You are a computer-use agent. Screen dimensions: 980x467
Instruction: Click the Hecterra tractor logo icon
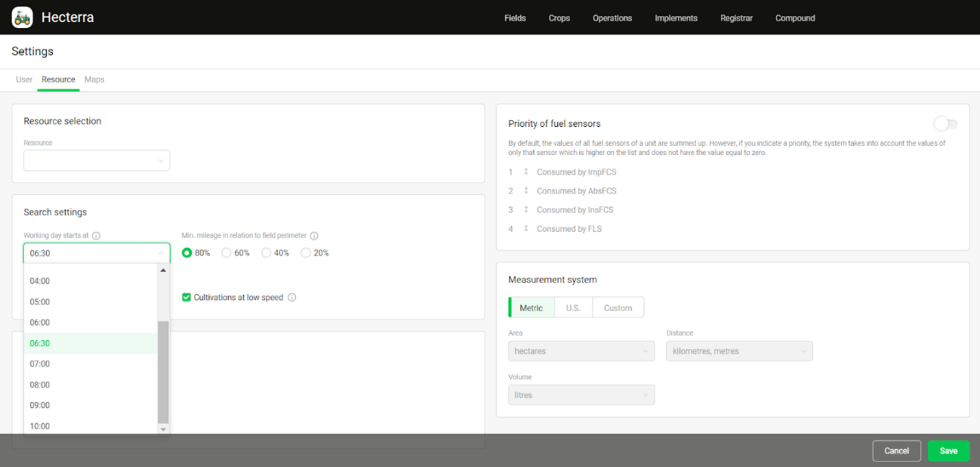(22, 18)
